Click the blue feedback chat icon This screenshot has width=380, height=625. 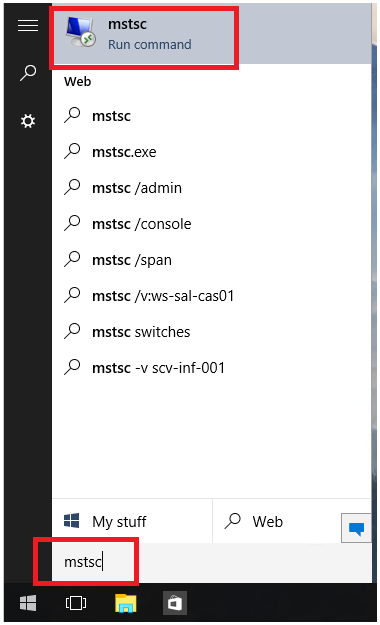[x=356, y=528]
